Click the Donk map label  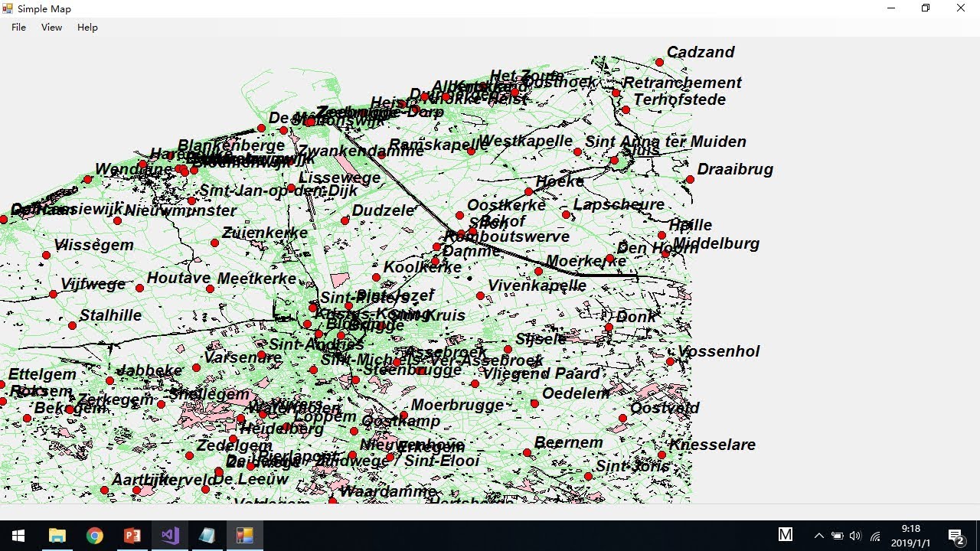tap(635, 317)
